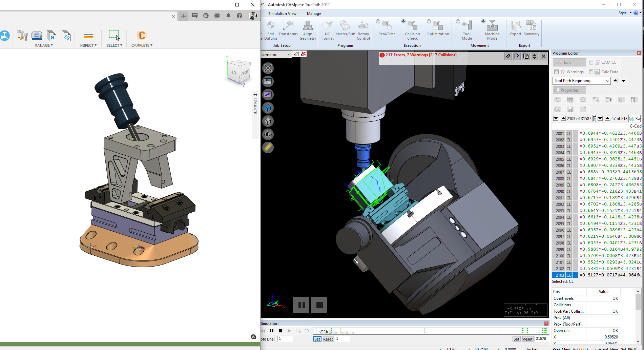Pause the simulation in the viewport
The image size is (644, 350).
pos(301,305)
